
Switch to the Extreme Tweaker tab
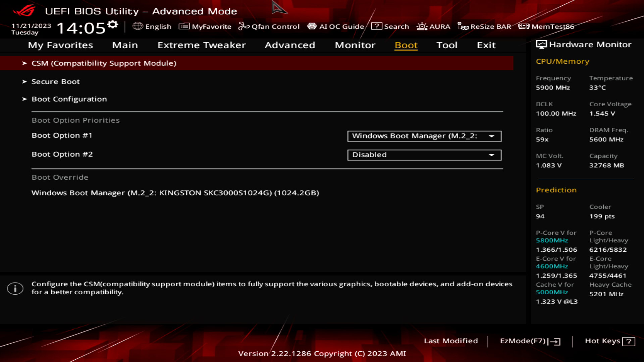201,45
